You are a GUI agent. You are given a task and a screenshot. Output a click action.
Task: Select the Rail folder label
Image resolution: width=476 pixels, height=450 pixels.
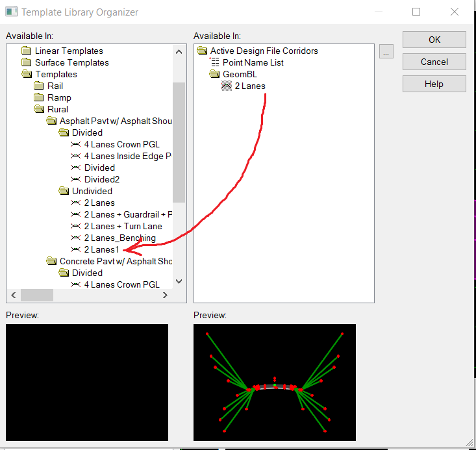pyautogui.click(x=55, y=86)
